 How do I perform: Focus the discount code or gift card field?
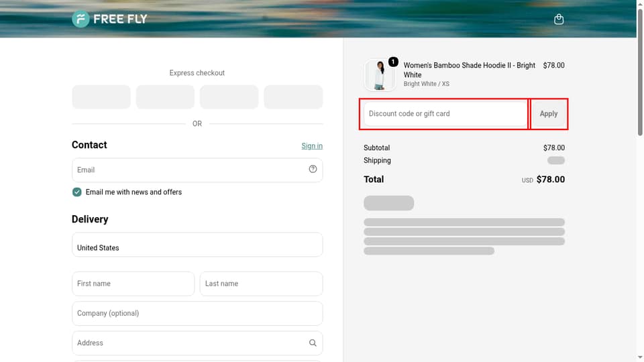click(x=445, y=114)
